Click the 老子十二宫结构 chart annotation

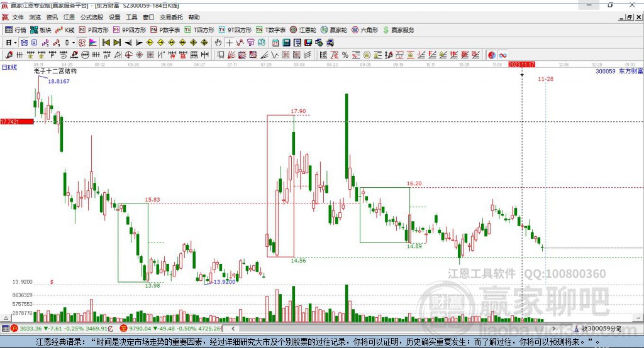(x=55, y=71)
